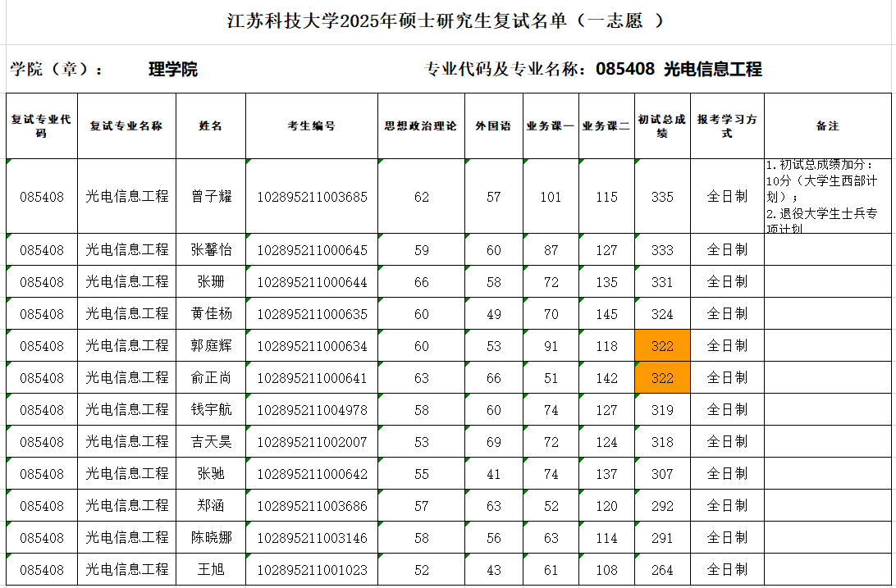Click exam number 102895211004978
The height and width of the screenshot is (588, 896).
[x=312, y=410]
